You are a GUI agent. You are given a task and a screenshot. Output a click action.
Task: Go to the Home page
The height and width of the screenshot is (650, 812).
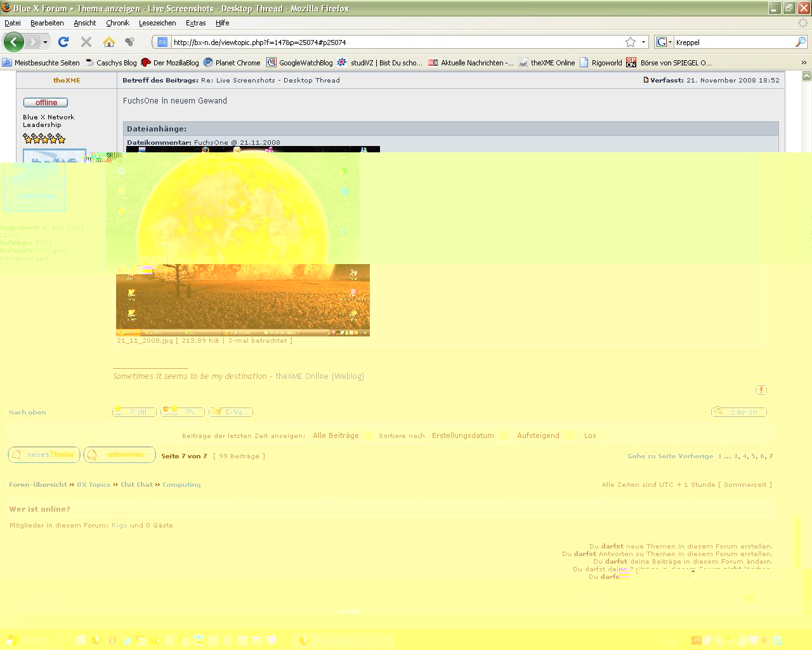[109, 42]
